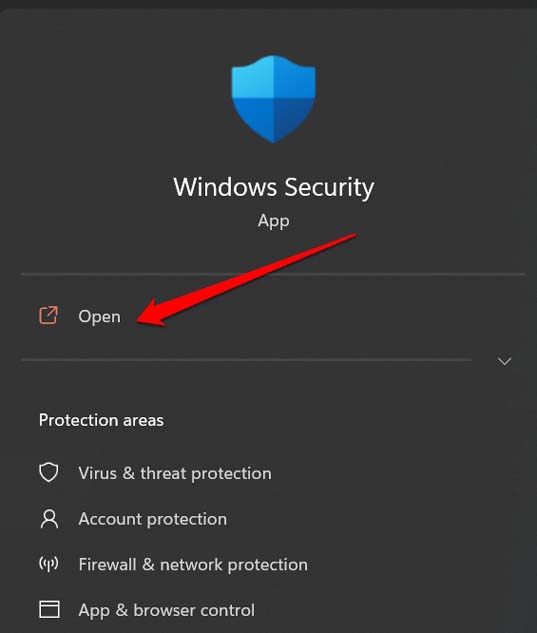
Task: Go to Firewall & network protection
Action: point(193,564)
